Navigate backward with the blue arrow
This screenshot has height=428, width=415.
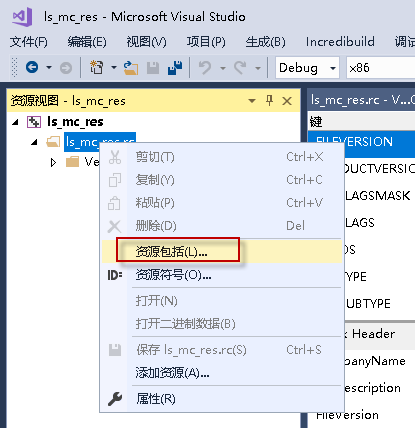click(32, 67)
